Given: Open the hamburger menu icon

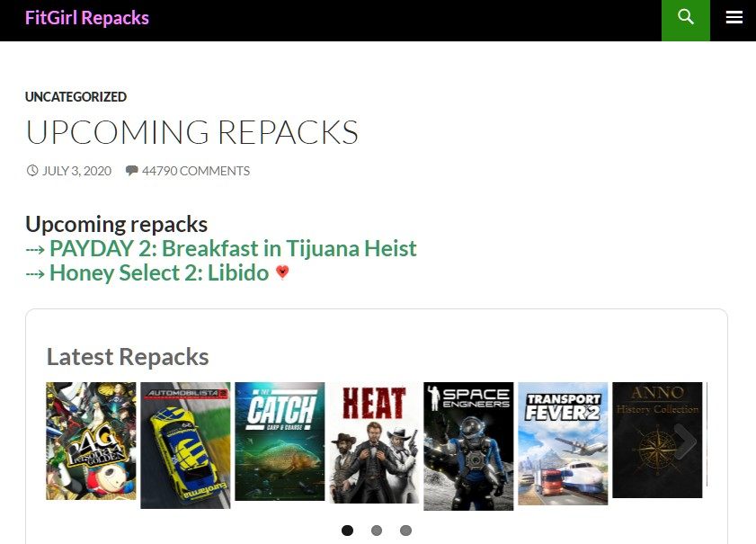Looking at the screenshot, I should tap(734, 18).
